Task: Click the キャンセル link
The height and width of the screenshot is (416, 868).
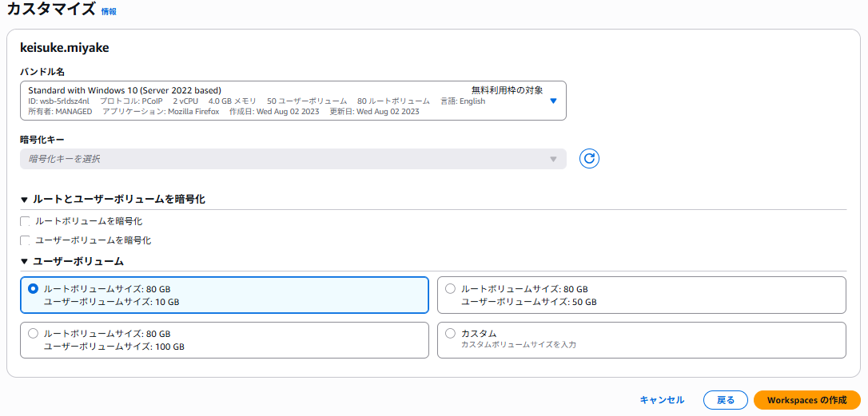Action: (662, 400)
